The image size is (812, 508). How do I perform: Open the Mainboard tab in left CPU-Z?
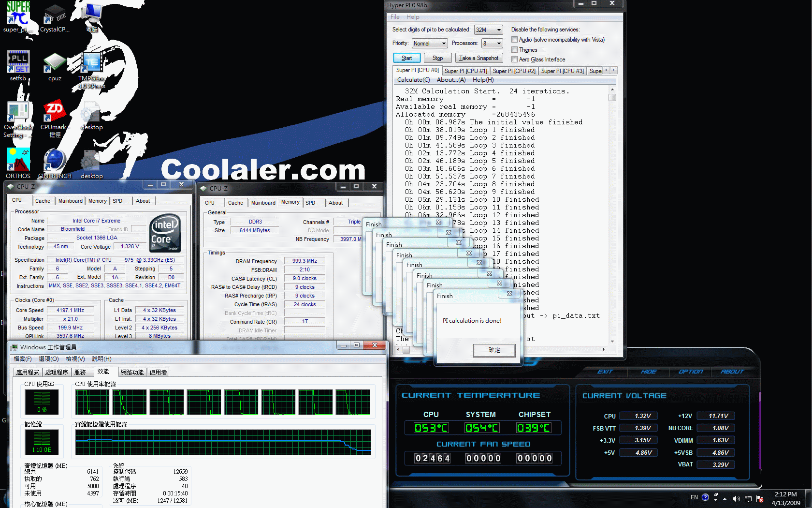[71, 201]
